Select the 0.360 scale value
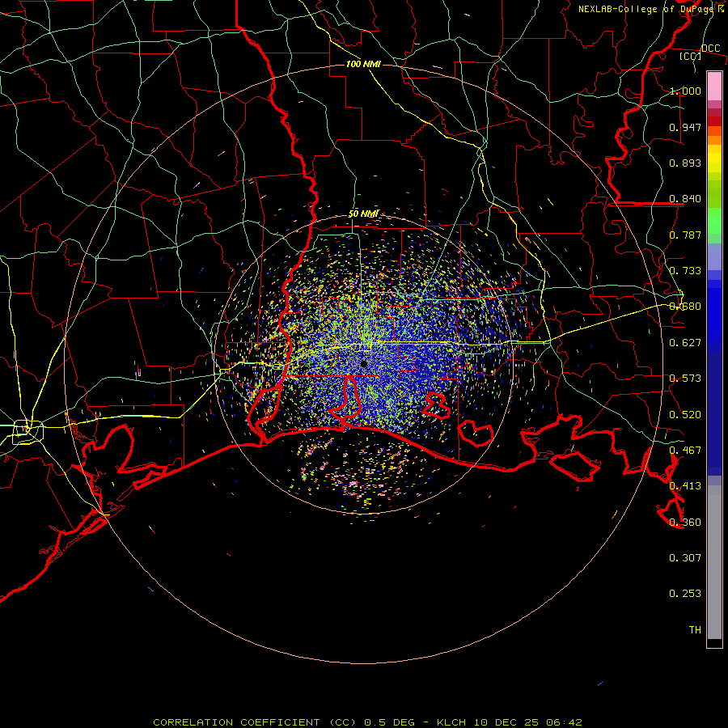The height and width of the screenshot is (728, 728). pos(685,523)
